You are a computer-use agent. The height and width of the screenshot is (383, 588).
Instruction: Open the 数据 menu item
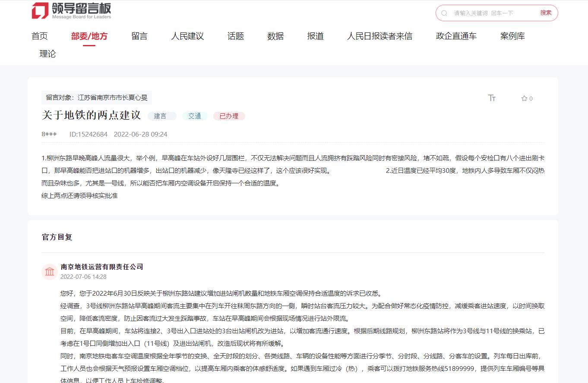click(275, 36)
